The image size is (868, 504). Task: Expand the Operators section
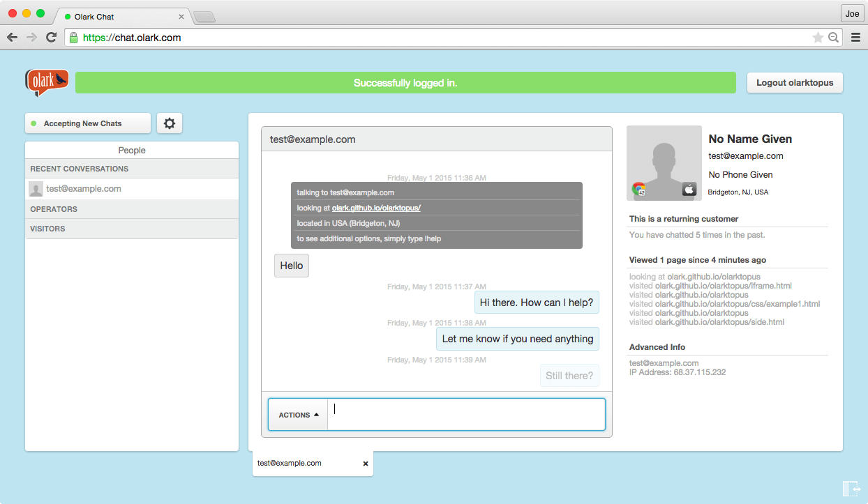132,209
